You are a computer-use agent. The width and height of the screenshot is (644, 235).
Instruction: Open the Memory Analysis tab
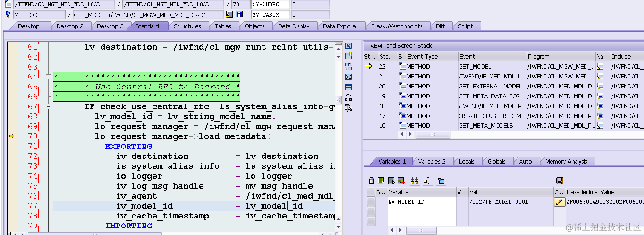567,161
